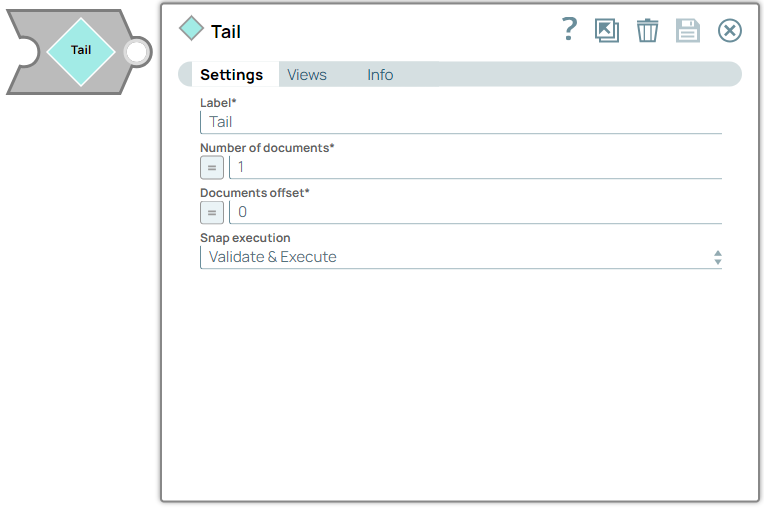
Task: Focus the Label text field
Action: point(460,122)
